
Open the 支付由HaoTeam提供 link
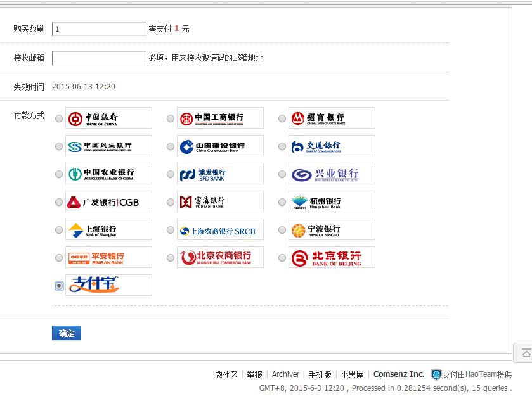[477, 374]
